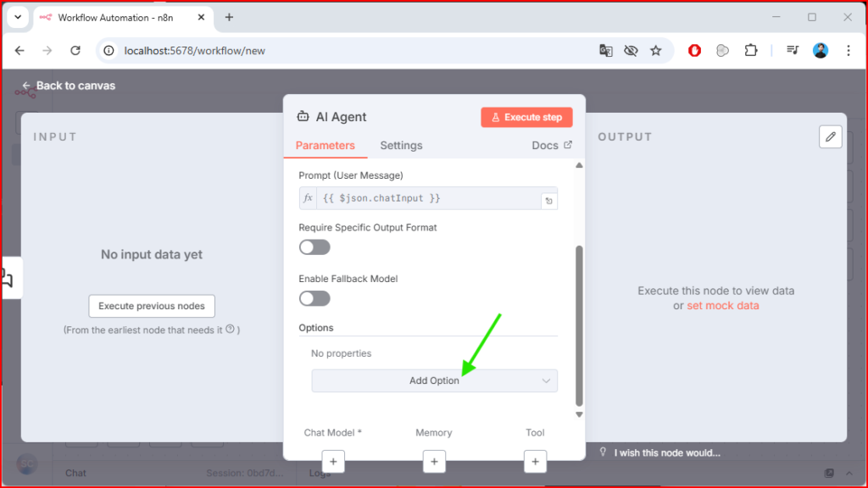Image resolution: width=868 pixels, height=488 pixels.
Task: Click the pencil edit icon in Output panel
Action: [831, 136]
